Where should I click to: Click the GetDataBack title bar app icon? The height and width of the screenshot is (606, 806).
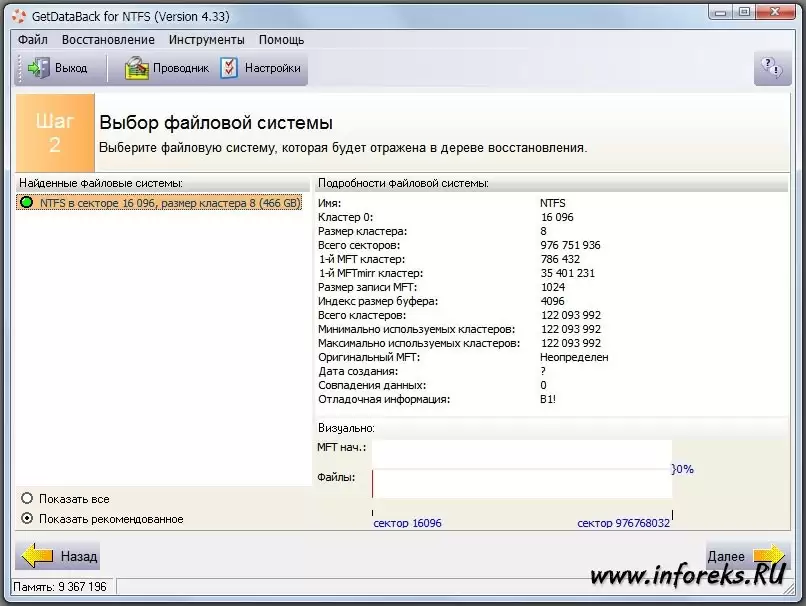(19, 14)
